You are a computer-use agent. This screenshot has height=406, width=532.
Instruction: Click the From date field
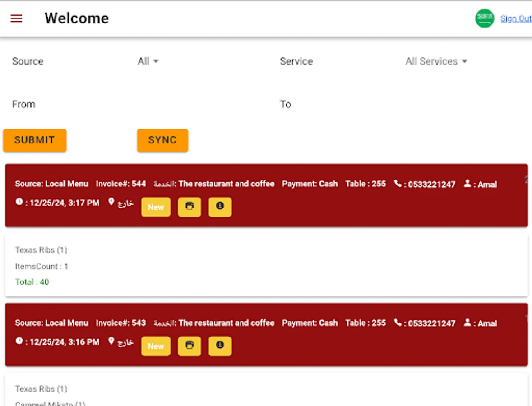(68, 104)
